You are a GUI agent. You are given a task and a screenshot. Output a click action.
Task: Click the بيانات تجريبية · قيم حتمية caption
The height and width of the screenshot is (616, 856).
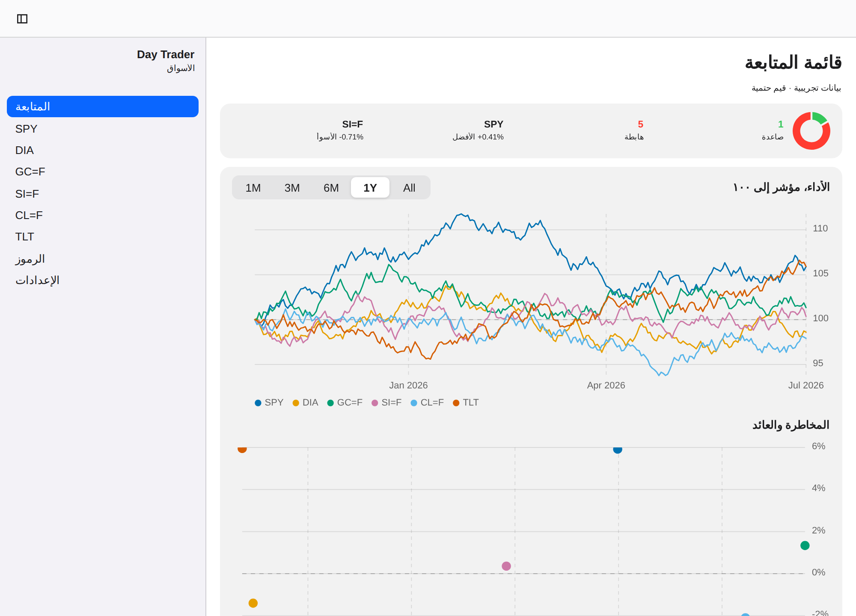click(x=796, y=88)
